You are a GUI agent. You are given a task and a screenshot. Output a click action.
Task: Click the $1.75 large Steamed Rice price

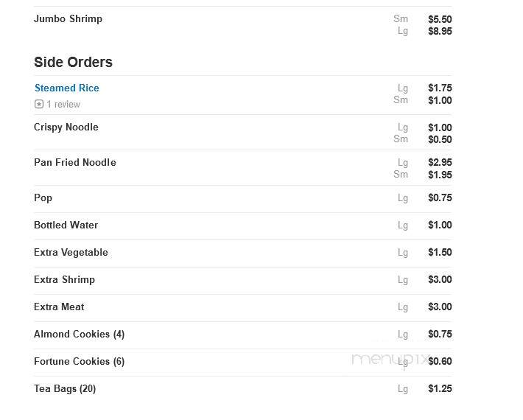pos(440,88)
